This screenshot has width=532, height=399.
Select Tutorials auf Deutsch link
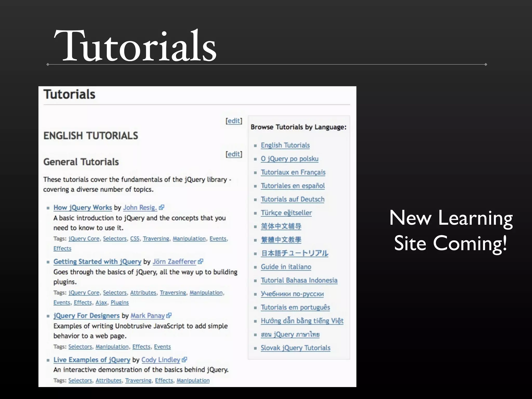click(292, 199)
